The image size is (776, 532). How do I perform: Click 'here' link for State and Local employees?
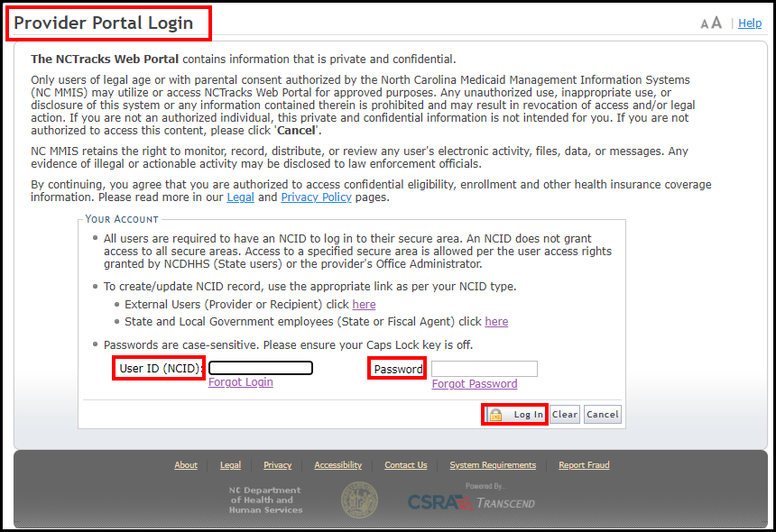pyautogui.click(x=496, y=321)
